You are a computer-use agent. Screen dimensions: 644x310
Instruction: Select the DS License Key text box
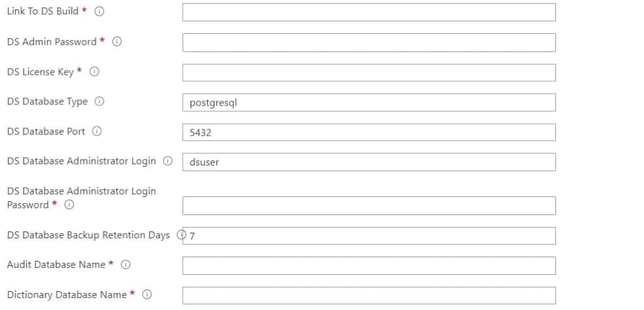369,73
